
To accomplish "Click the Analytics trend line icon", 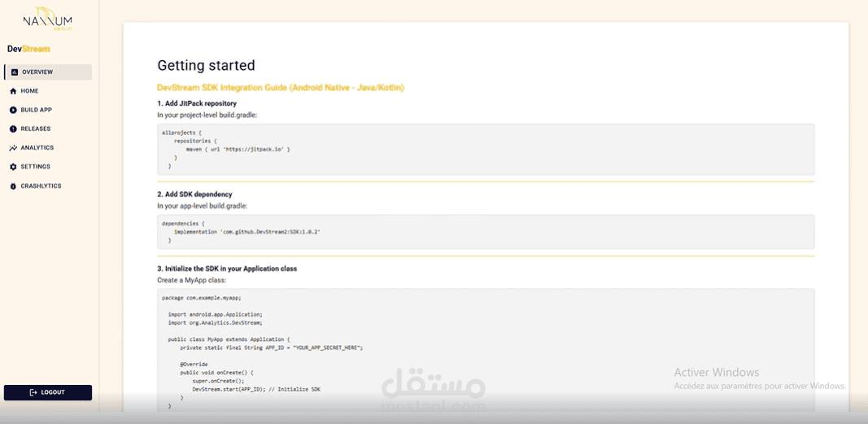I will coord(13,148).
